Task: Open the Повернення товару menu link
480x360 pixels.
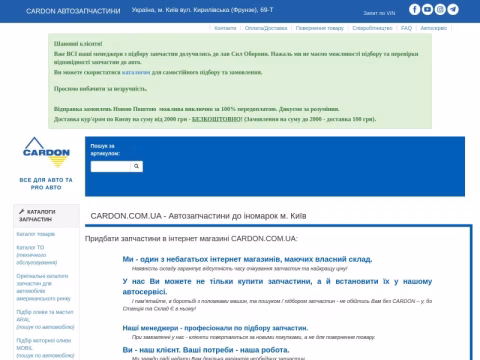Action: point(320,28)
